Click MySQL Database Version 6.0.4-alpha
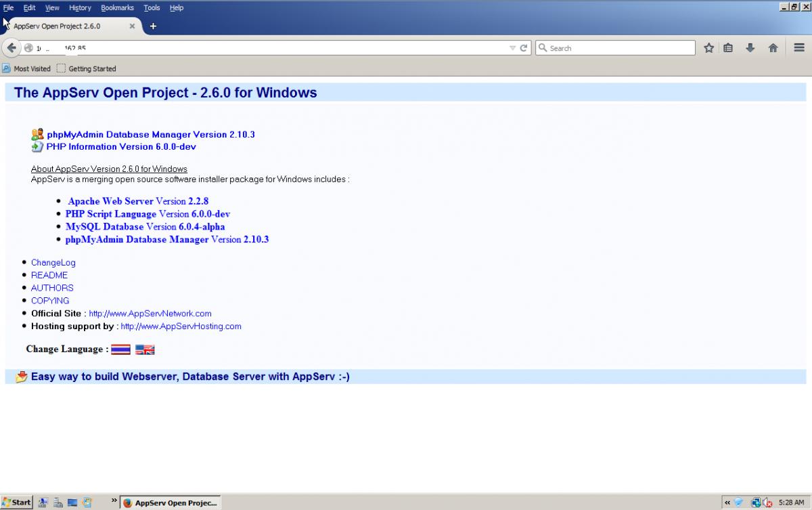This screenshot has height=510, width=812. (145, 227)
